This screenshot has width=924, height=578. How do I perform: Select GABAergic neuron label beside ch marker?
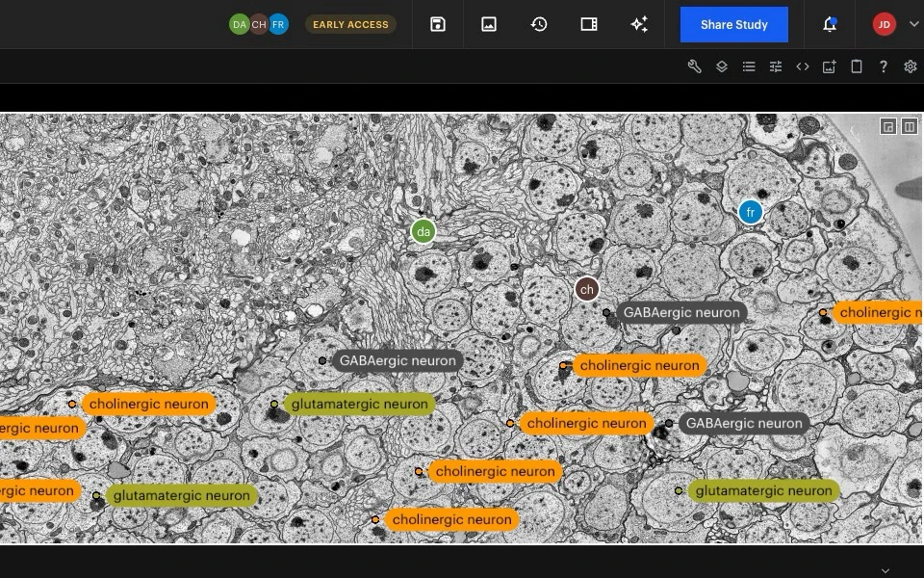pos(681,312)
